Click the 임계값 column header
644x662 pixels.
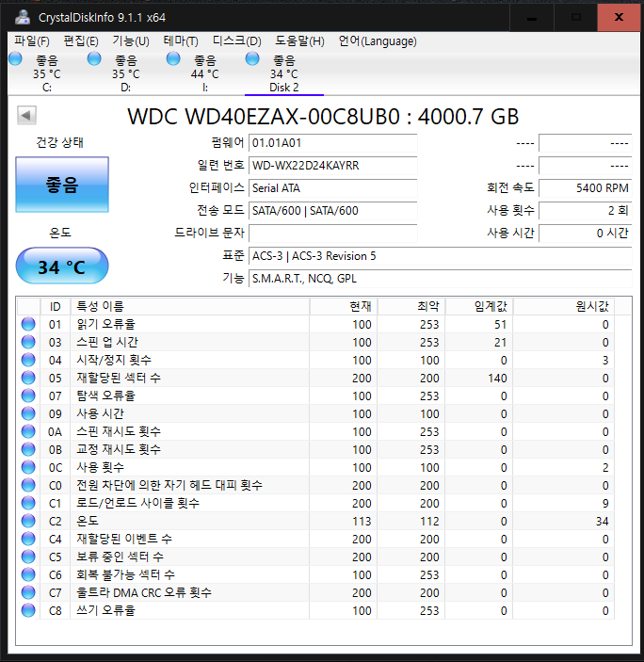point(479,306)
